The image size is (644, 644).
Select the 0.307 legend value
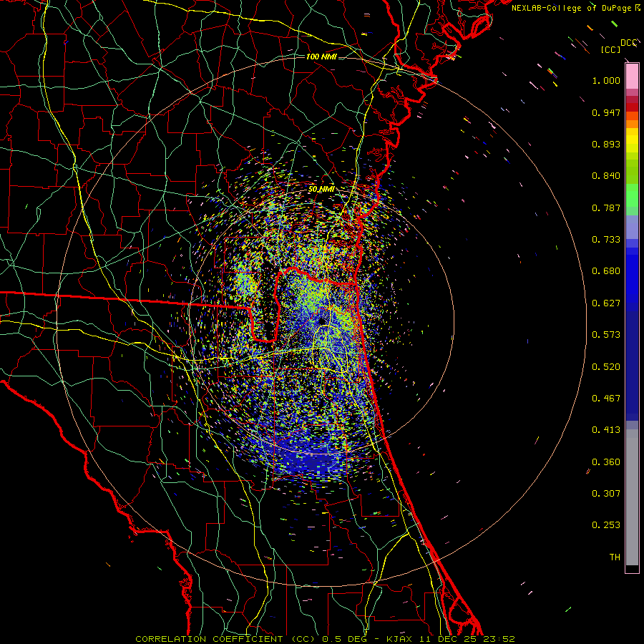point(606,494)
